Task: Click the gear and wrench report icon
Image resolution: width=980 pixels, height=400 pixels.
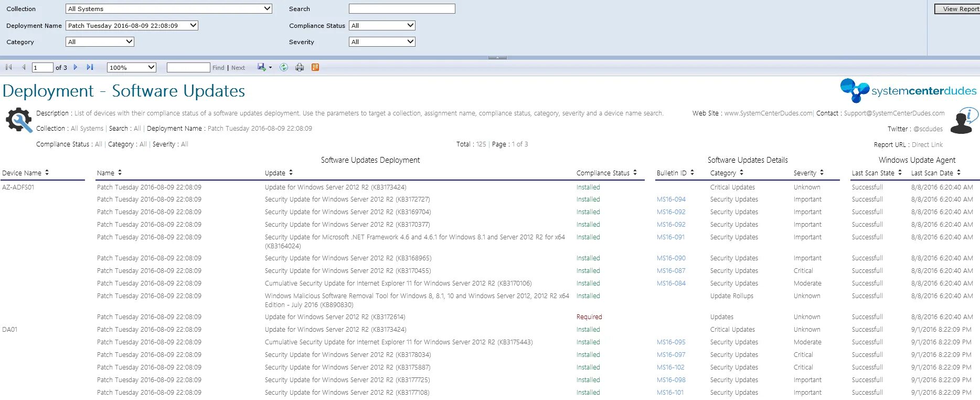Action: pyautogui.click(x=19, y=120)
